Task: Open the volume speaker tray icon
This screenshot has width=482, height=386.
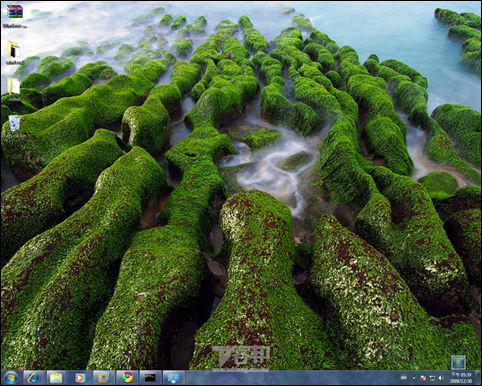Action: pyautogui.click(x=441, y=378)
